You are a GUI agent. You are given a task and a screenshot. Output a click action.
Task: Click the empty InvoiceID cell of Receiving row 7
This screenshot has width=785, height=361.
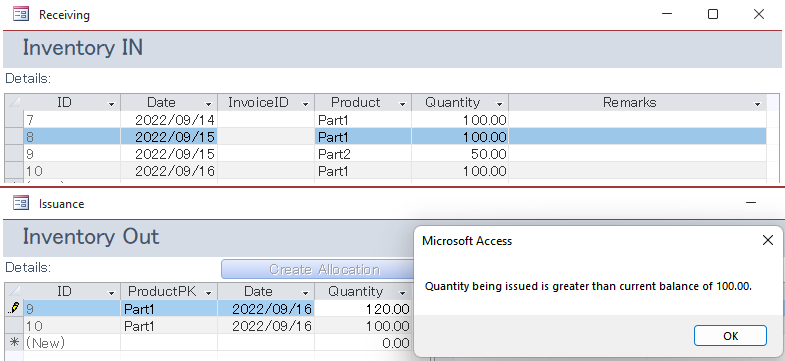click(266, 120)
